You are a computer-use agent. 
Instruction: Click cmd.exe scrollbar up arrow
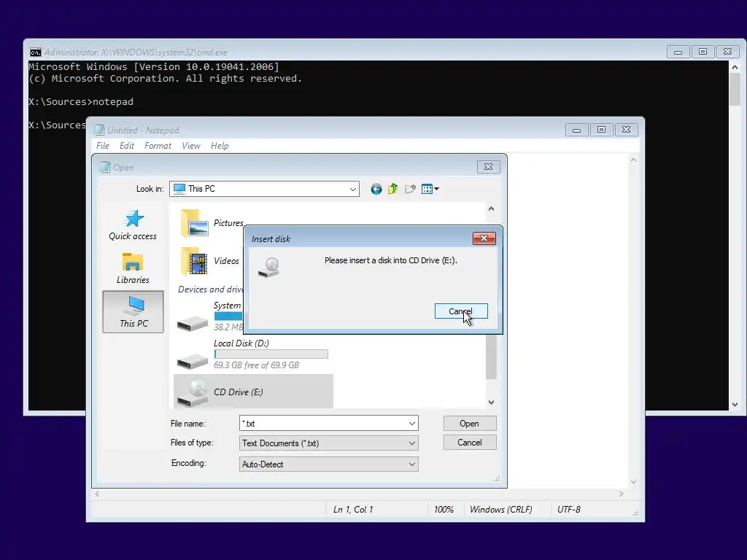pyautogui.click(x=735, y=67)
